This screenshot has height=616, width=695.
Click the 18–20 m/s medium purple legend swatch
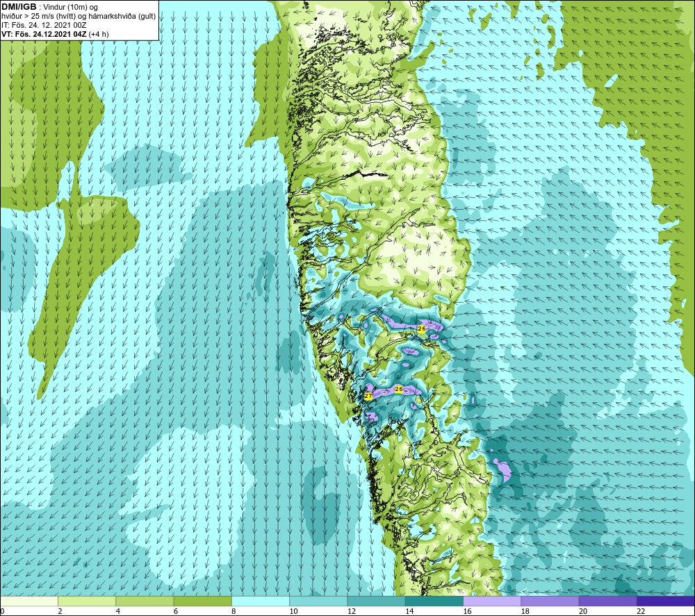550,601
